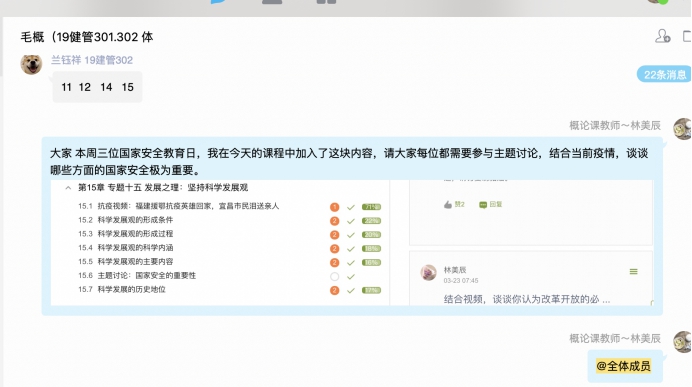Click the checkmark beside 15.1 抗疫视频

click(x=351, y=207)
